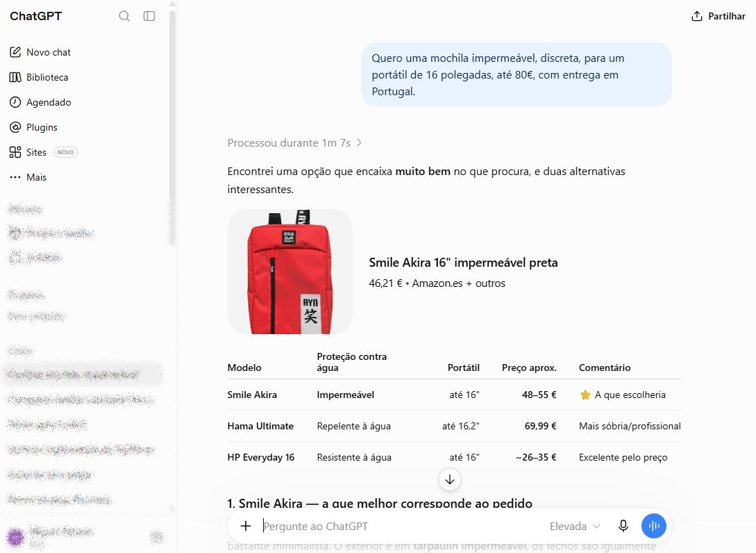756x553 pixels.
Task: Click the 'Hama Ultimate' table cell
Action: coord(260,426)
